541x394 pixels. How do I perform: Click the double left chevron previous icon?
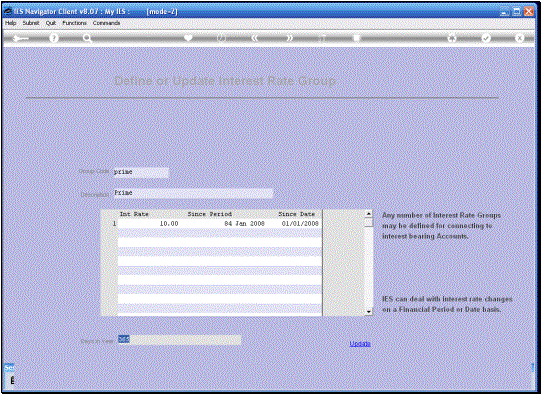255,38
